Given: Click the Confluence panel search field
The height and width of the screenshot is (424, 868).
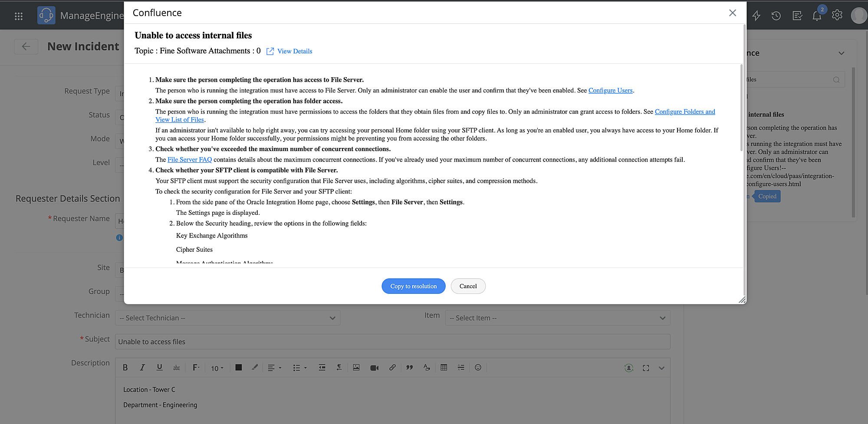Looking at the screenshot, I should (x=796, y=80).
